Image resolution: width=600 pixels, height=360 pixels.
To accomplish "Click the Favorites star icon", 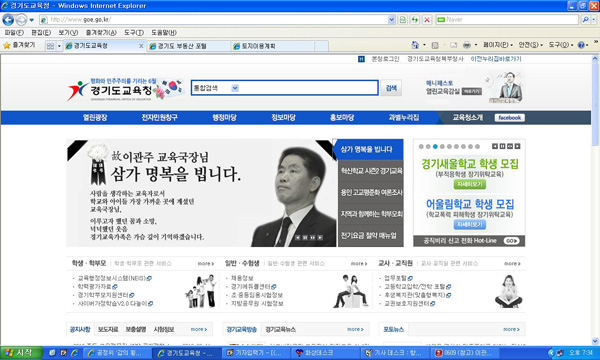I will pyautogui.click(x=7, y=45).
